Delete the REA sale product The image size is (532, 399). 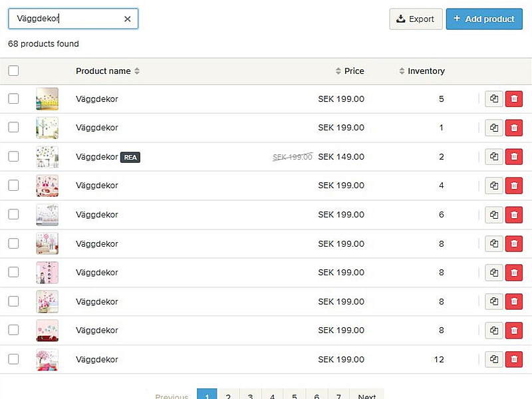point(514,157)
